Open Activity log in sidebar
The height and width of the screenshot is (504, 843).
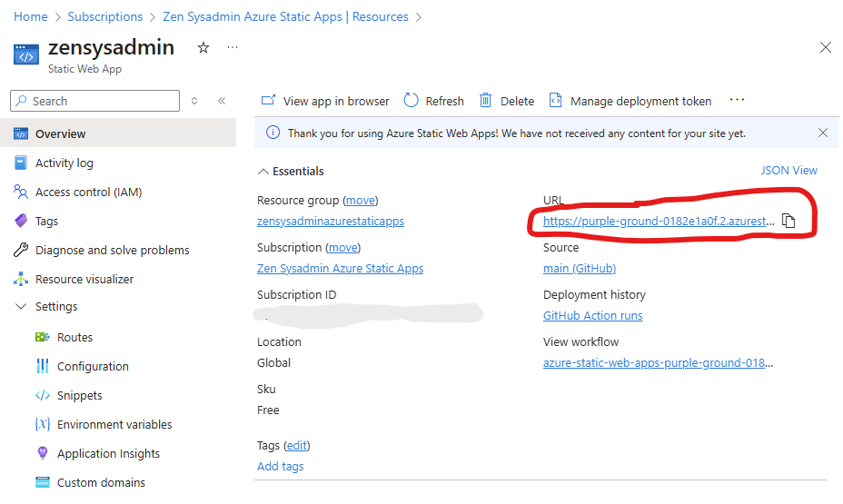(64, 163)
